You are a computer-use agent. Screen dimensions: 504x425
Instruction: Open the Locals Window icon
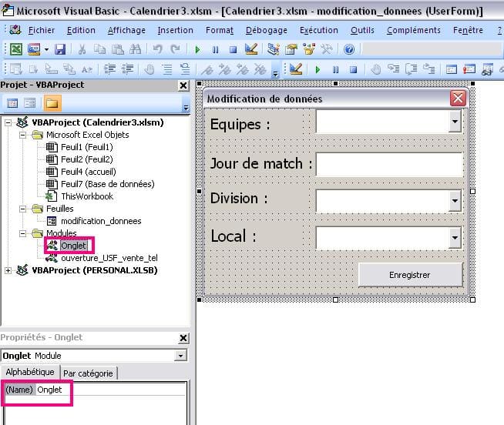point(452,69)
